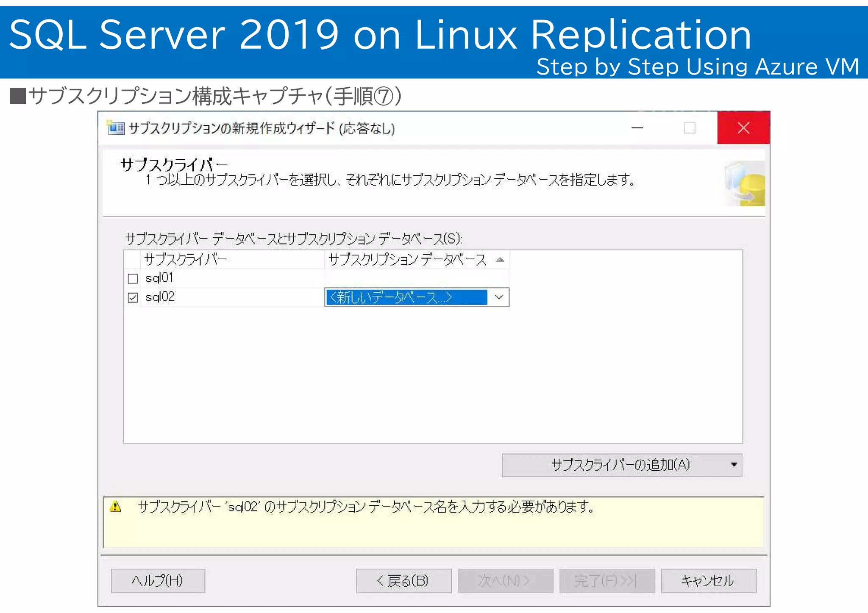This screenshot has height=613, width=868.
Task: Click the 次へ(N) button
Action: point(505,580)
